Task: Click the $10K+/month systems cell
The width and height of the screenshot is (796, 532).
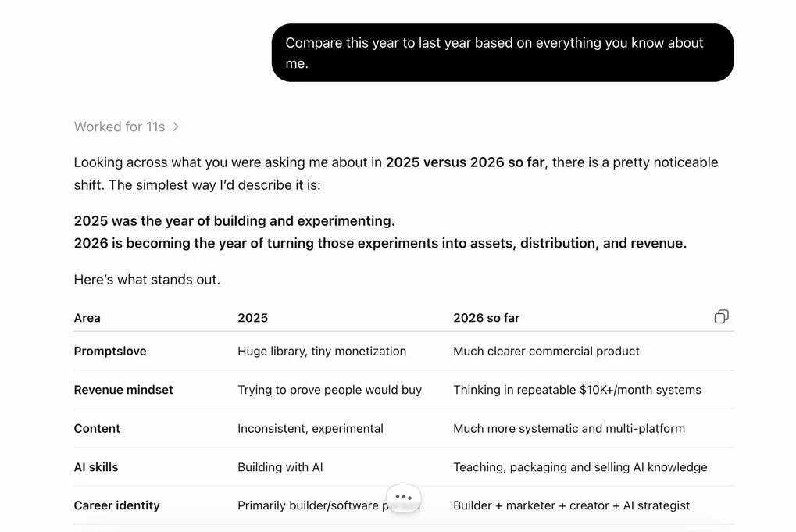Action: pyautogui.click(x=577, y=390)
